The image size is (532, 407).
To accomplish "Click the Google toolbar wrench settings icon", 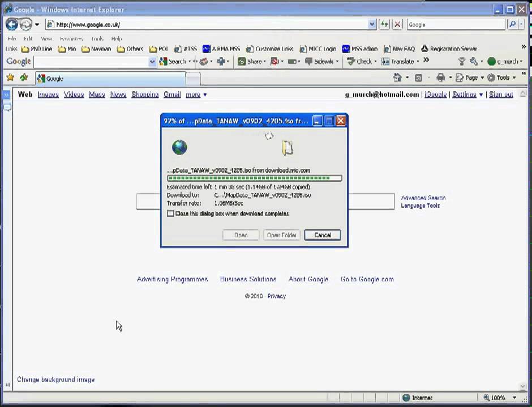I will click(474, 62).
